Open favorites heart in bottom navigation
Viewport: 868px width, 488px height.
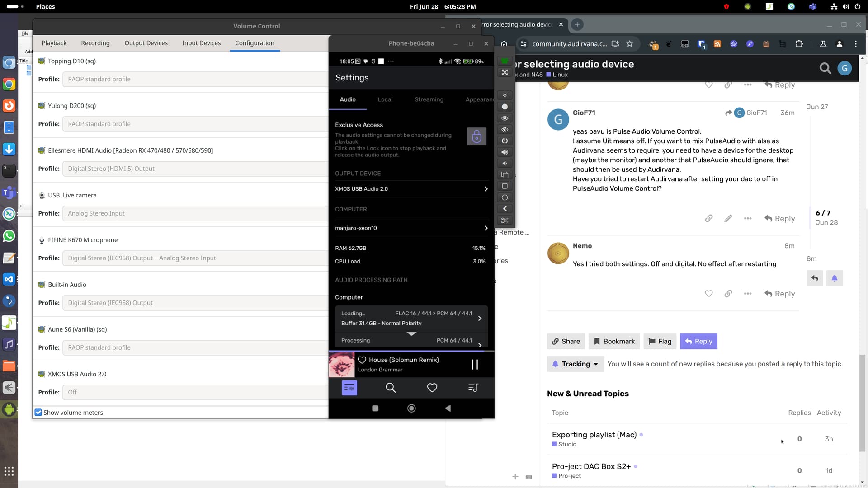coord(432,388)
